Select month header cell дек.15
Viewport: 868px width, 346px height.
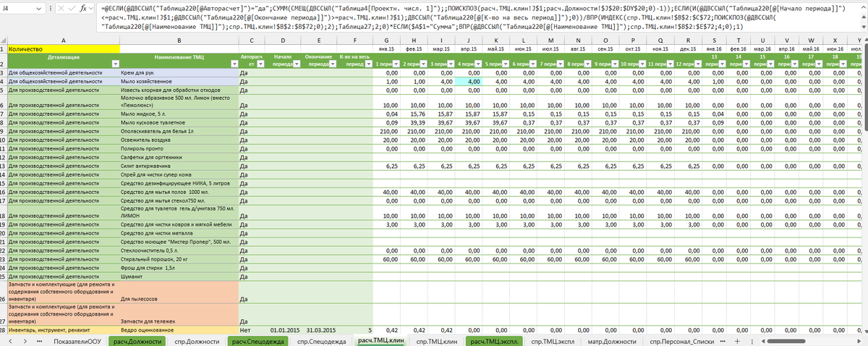click(x=688, y=48)
